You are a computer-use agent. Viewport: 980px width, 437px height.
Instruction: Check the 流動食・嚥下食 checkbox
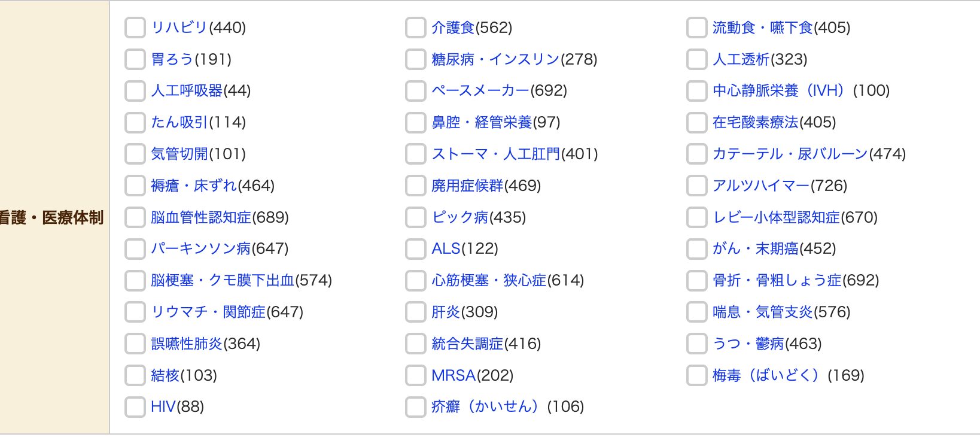tap(697, 28)
